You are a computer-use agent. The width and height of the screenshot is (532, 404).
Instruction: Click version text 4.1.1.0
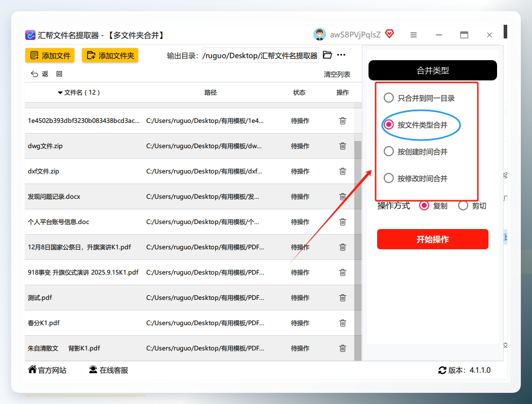480,370
